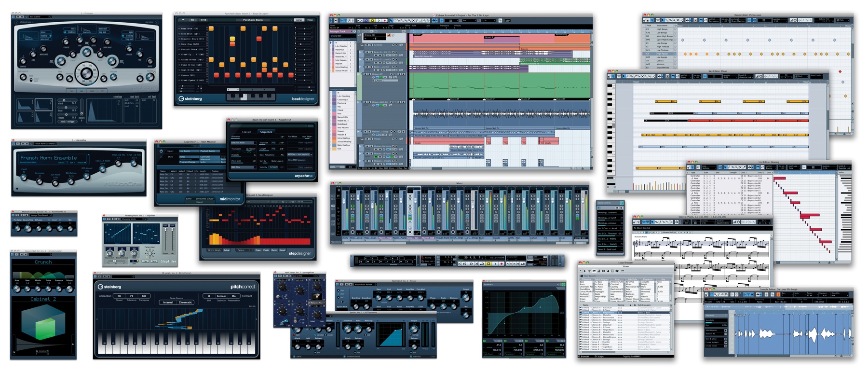Open the Original Edit arranger chain dropdown
This screenshot has height=372, width=868.
coord(342,36)
